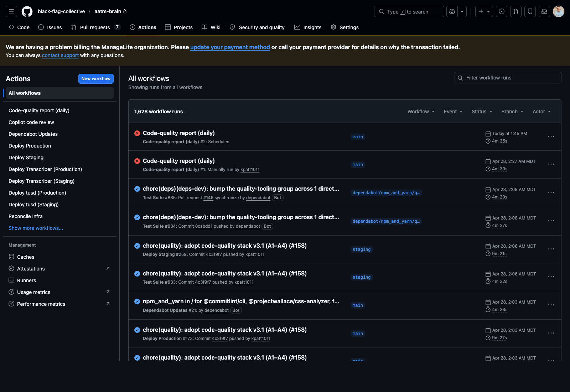This screenshot has width=570, height=392.
Task: Click the Usage metrics external link arrow
Action: pyautogui.click(x=108, y=292)
